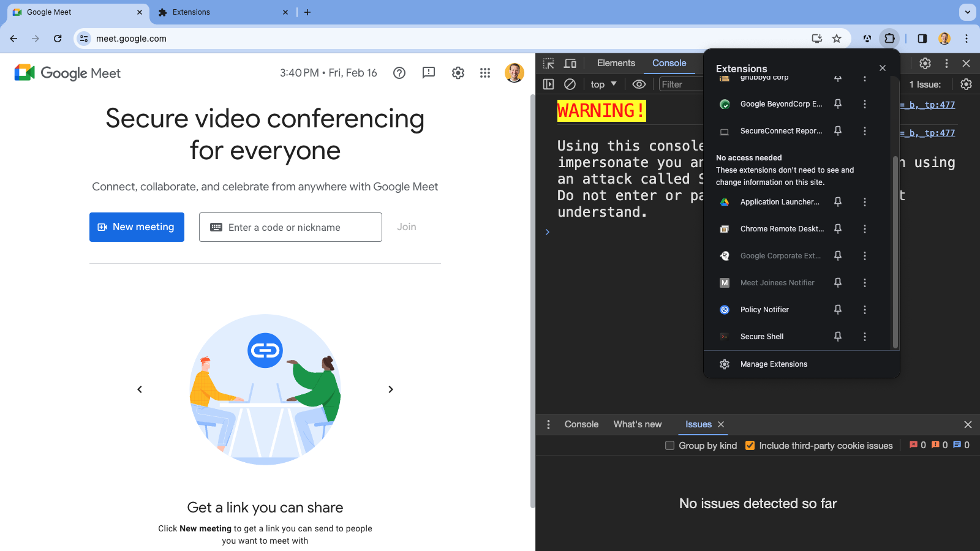Uncheck Include third-party cookie issues

click(x=750, y=446)
